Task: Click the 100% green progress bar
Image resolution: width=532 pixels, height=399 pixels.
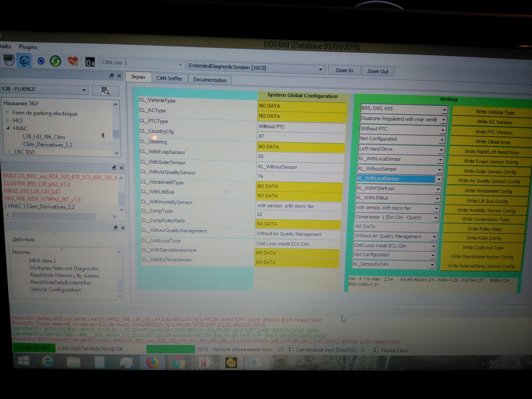Action: point(170,349)
